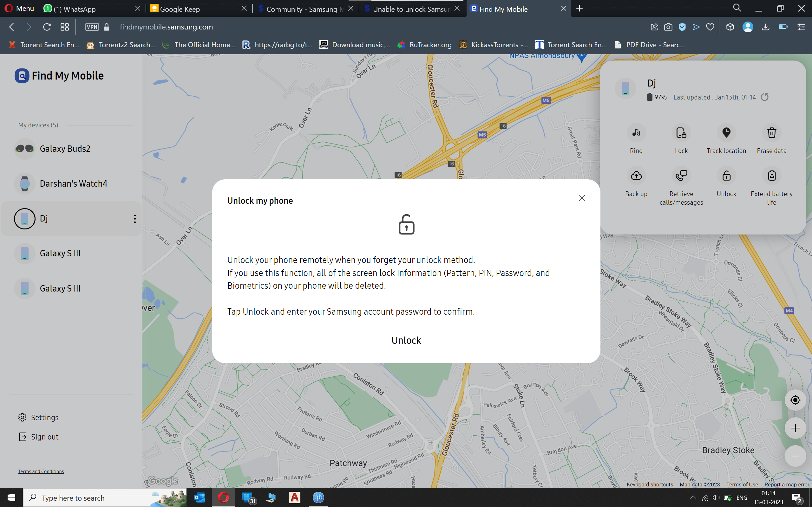812x507 pixels.
Task: Click Extend battery life icon
Action: pos(771,176)
